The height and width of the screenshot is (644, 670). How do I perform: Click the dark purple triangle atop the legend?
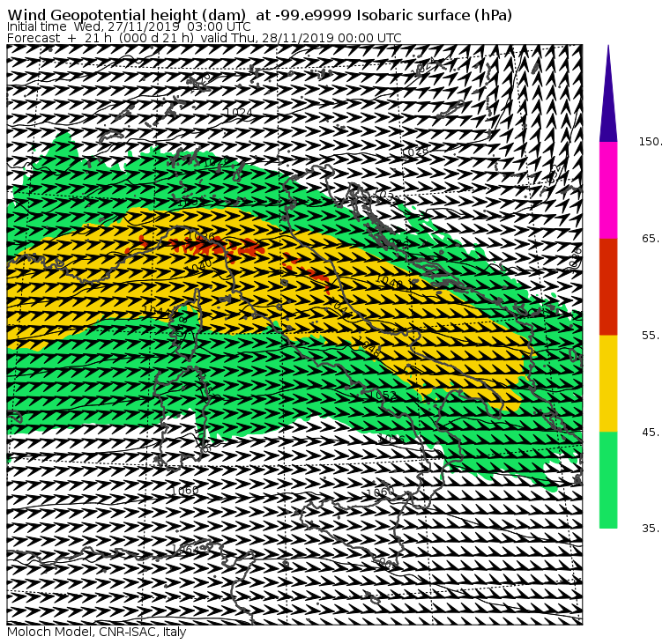pos(608,94)
